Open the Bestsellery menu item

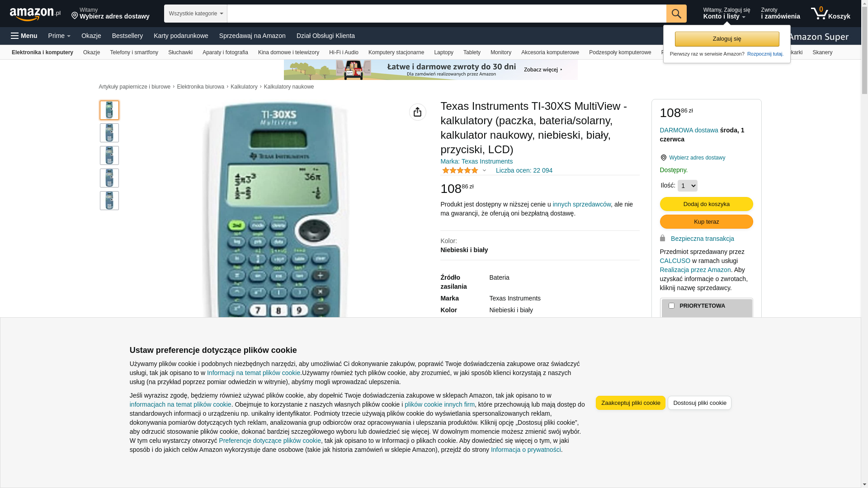click(127, 36)
